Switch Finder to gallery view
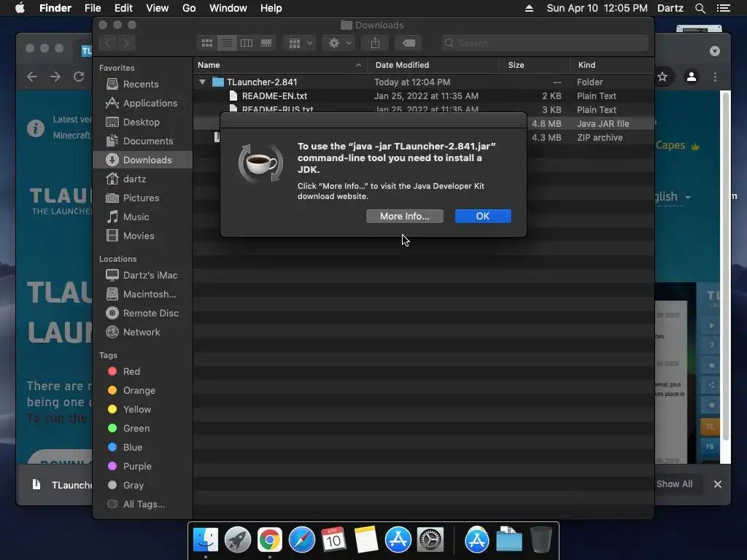747x560 pixels. [x=266, y=43]
